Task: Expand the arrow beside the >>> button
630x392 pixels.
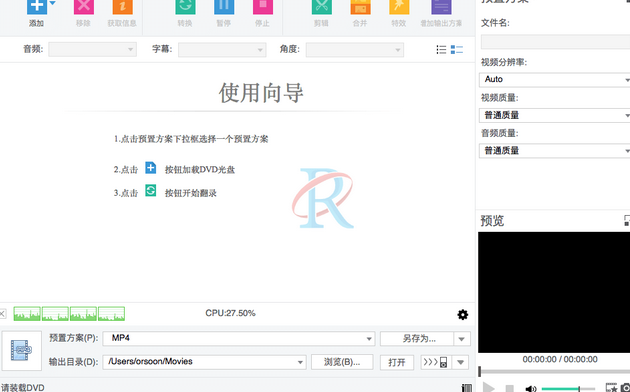Action: (x=460, y=362)
